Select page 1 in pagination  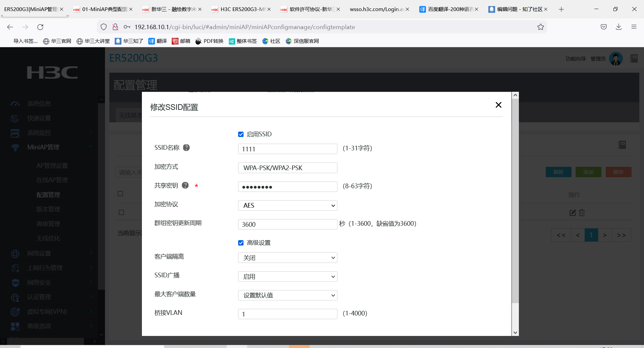[591, 235]
